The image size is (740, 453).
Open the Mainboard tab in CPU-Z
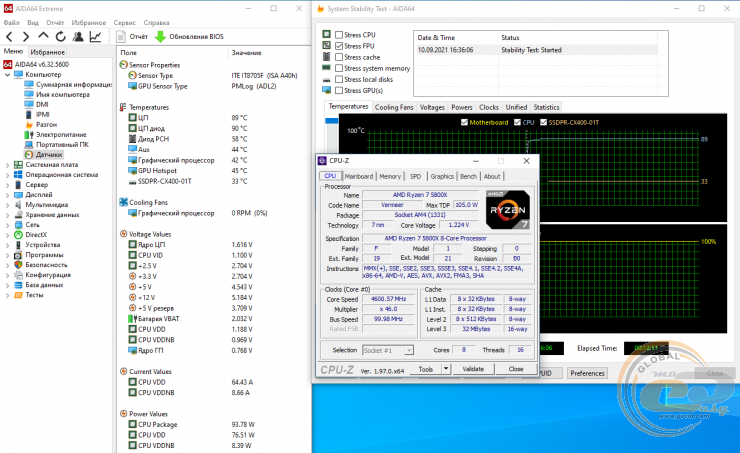(359, 176)
